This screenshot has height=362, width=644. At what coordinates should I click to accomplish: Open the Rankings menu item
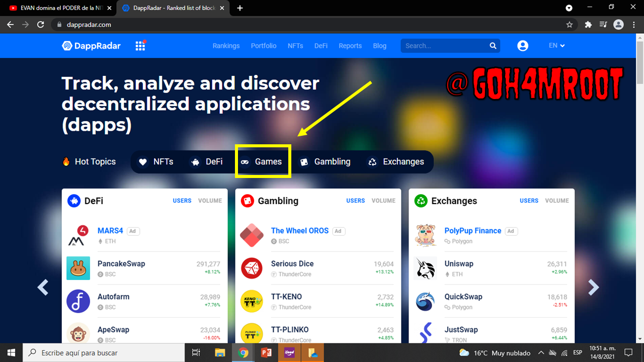coord(226,46)
